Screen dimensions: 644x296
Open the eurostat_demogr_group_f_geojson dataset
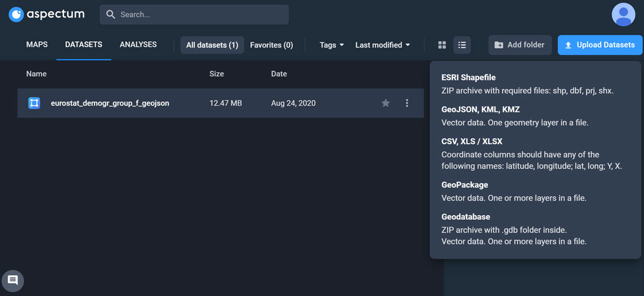click(110, 103)
